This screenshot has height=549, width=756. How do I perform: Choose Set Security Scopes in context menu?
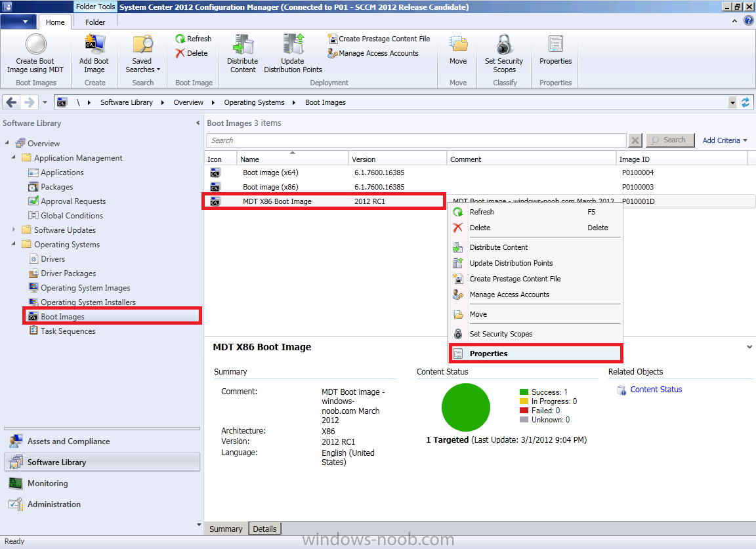(535, 334)
